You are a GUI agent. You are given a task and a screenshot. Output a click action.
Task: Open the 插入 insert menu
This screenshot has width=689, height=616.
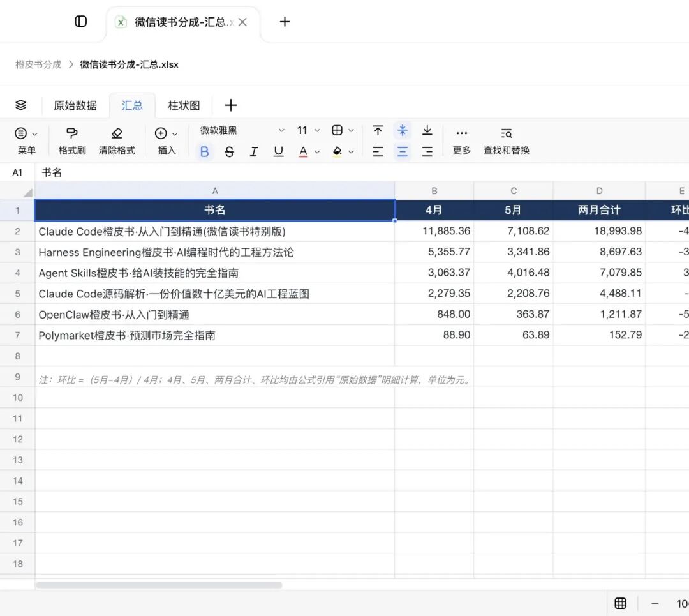coord(167,140)
